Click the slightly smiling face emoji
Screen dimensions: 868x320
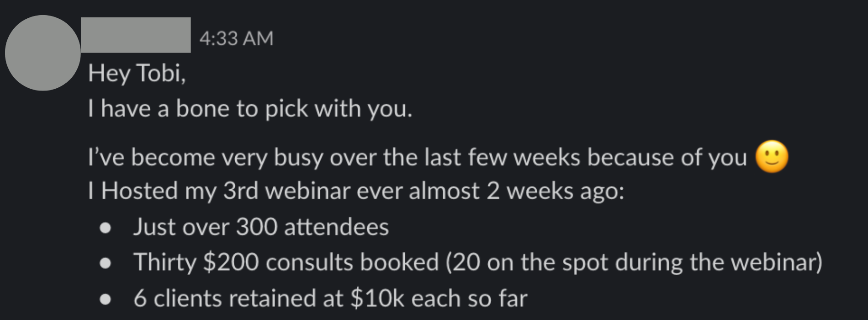772,157
